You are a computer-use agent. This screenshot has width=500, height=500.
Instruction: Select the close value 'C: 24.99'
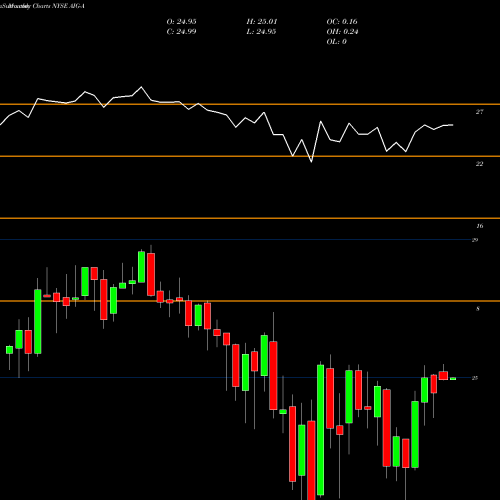(x=181, y=32)
